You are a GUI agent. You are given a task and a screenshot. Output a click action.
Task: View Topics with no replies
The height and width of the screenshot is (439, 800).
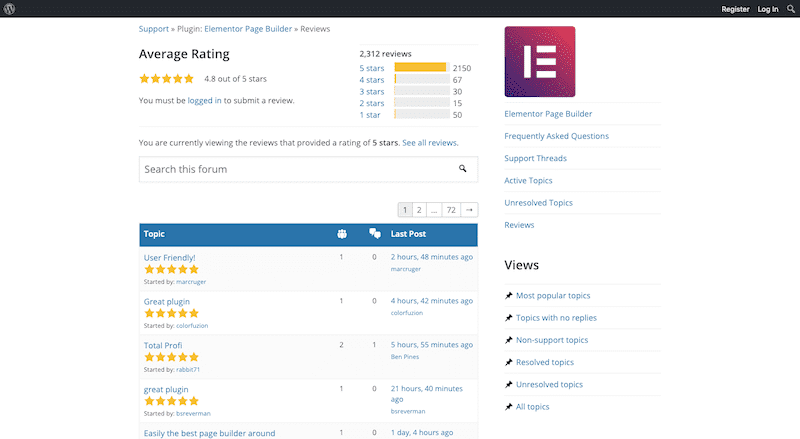(556, 318)
